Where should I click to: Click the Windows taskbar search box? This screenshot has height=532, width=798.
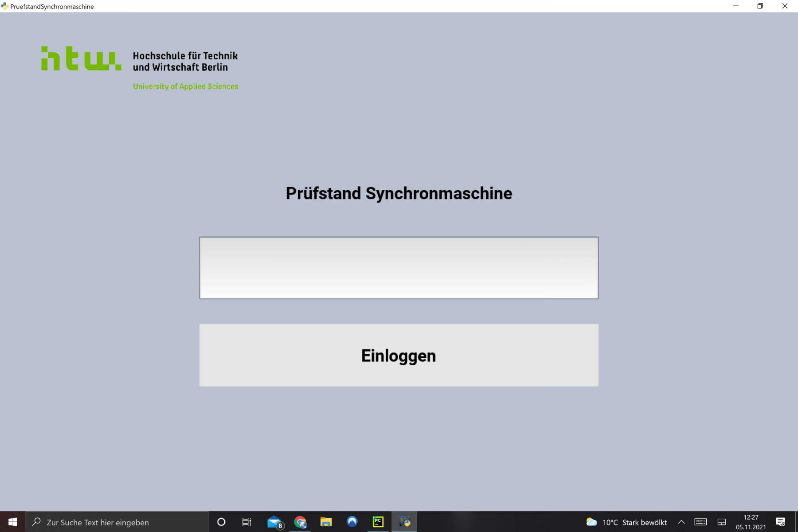[x=117, y=522]
